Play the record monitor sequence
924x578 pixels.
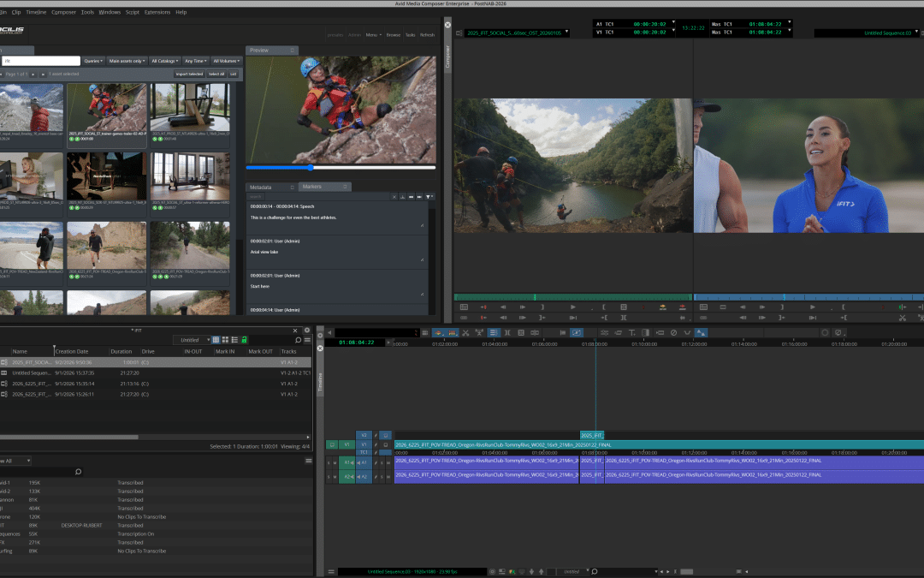tap(812, 307)
